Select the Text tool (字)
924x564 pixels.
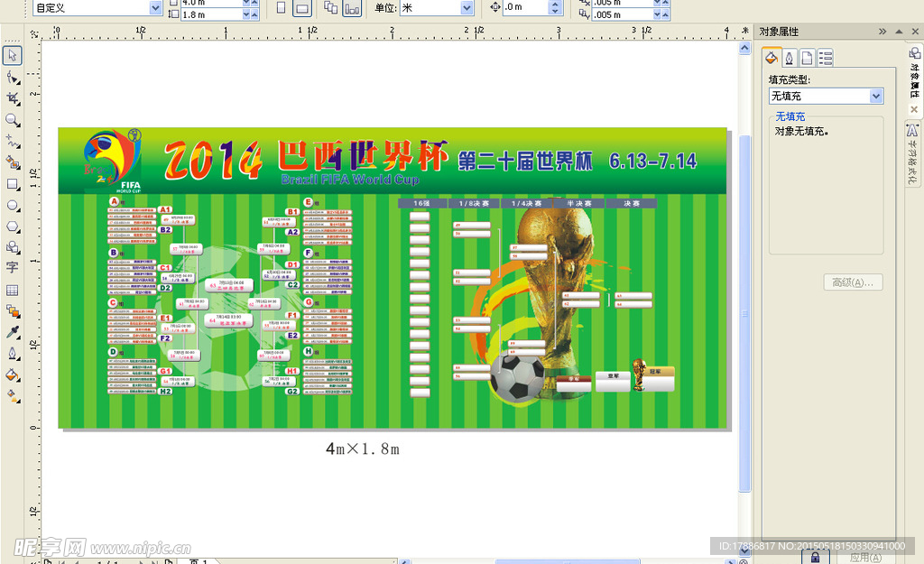tap(12, 267)
